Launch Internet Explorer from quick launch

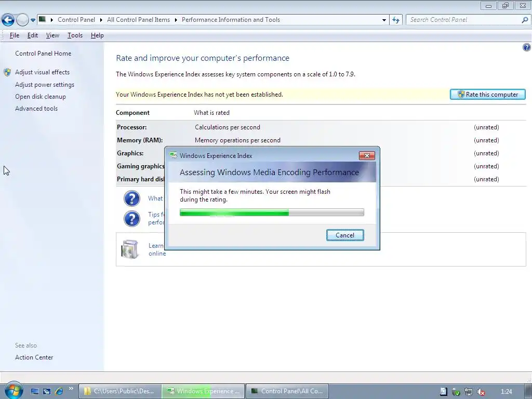[59, 391]
